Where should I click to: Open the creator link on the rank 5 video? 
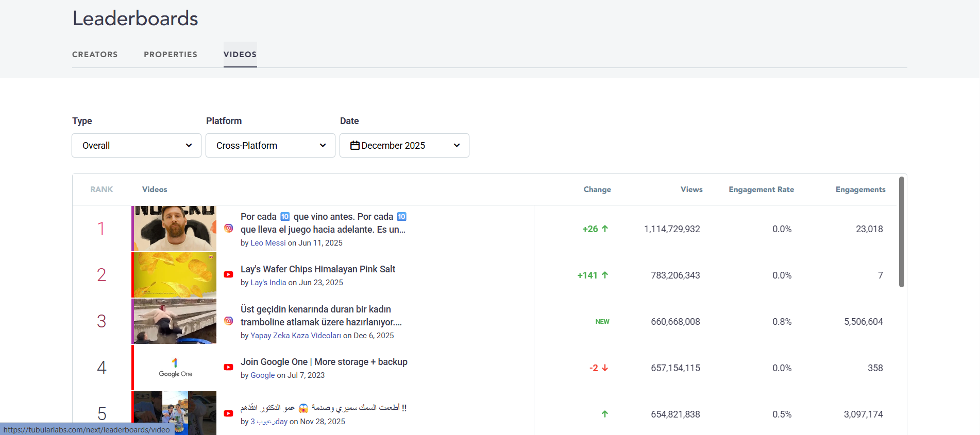click(x=269, y=422)
